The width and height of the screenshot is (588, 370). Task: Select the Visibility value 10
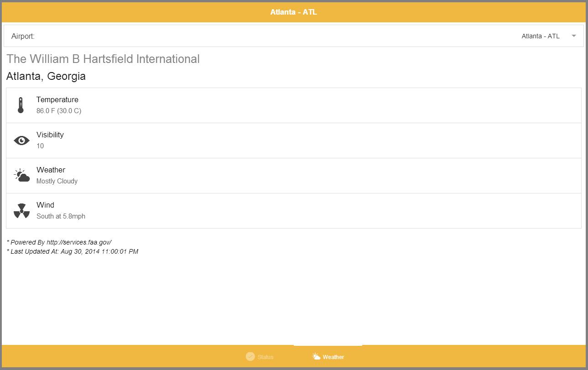coord(40,146)
